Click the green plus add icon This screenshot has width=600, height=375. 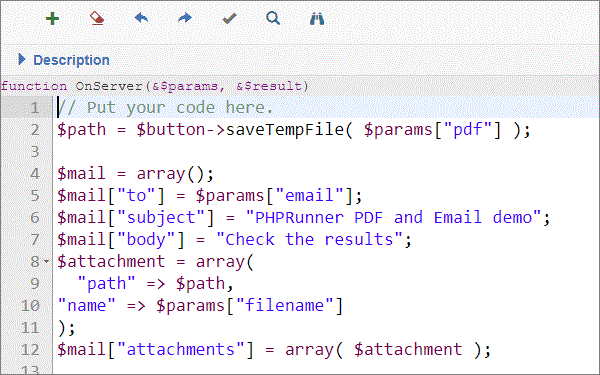(x=52, y=18)
